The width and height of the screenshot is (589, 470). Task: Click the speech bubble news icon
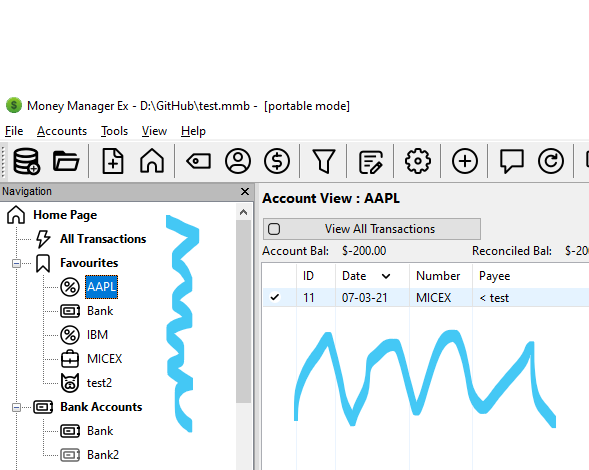coord(512,161)
